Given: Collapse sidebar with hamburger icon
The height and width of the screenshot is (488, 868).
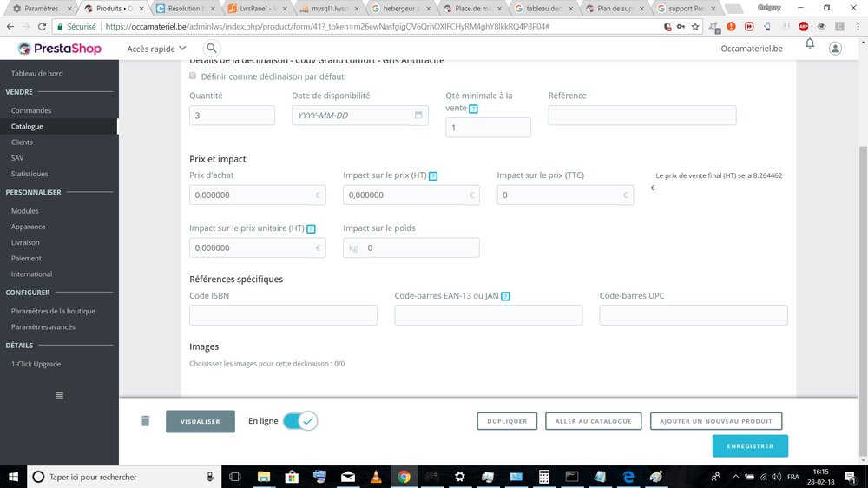Looking at the screenshot, I should pyautogui.click(x=59, y=395).
